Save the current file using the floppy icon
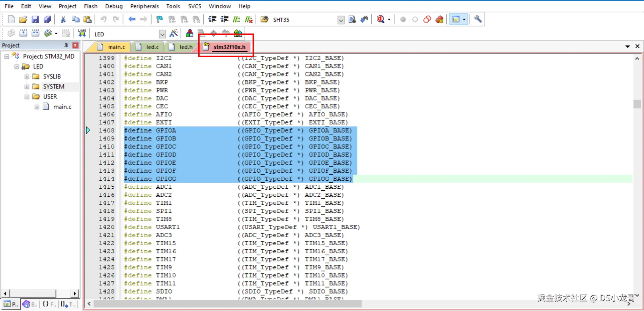Viewport: 644px width, 311px height. point(35,19)
